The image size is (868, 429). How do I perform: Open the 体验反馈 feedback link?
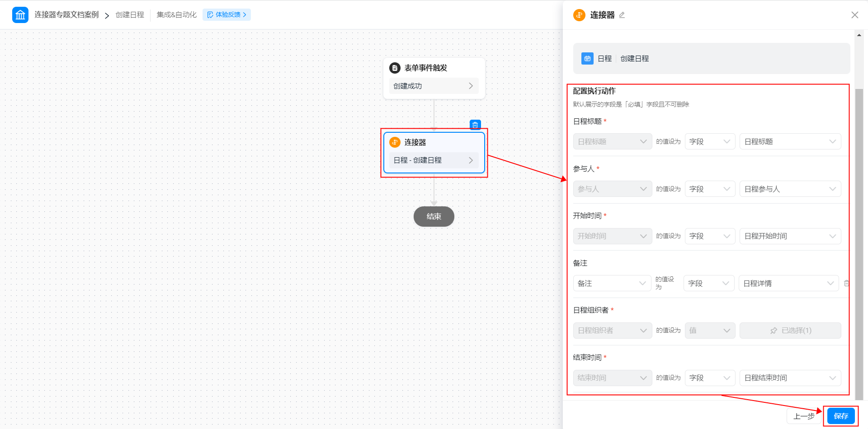(226, 15)
